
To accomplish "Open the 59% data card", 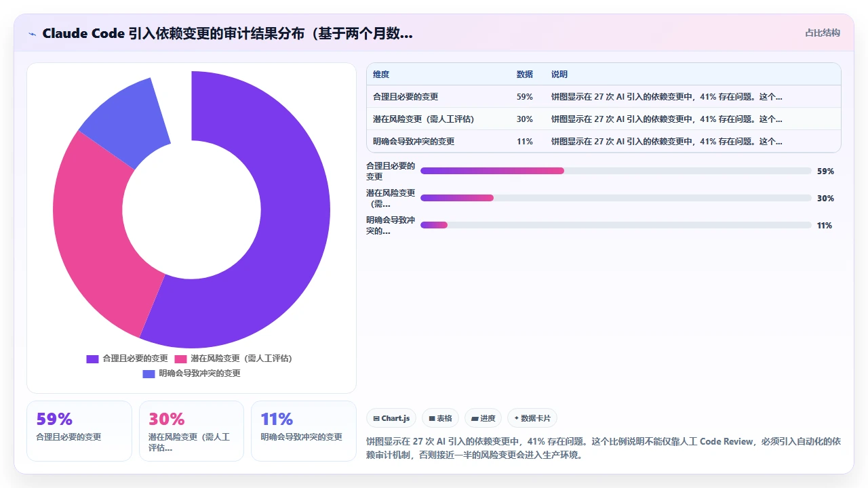I will coord(79,431).
